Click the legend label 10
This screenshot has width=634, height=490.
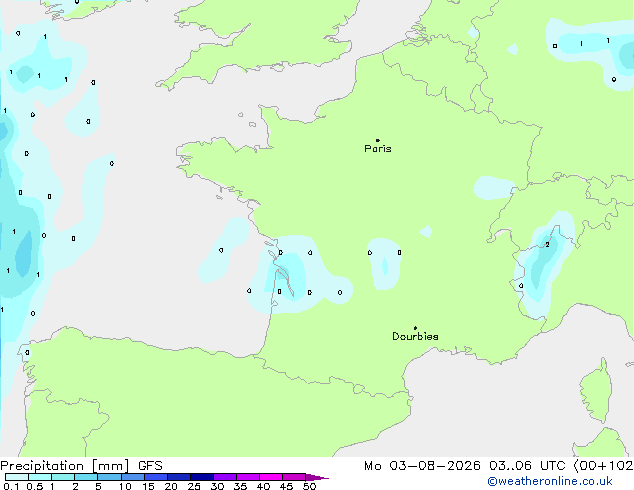pyautogui.click(x=125, y=486)
